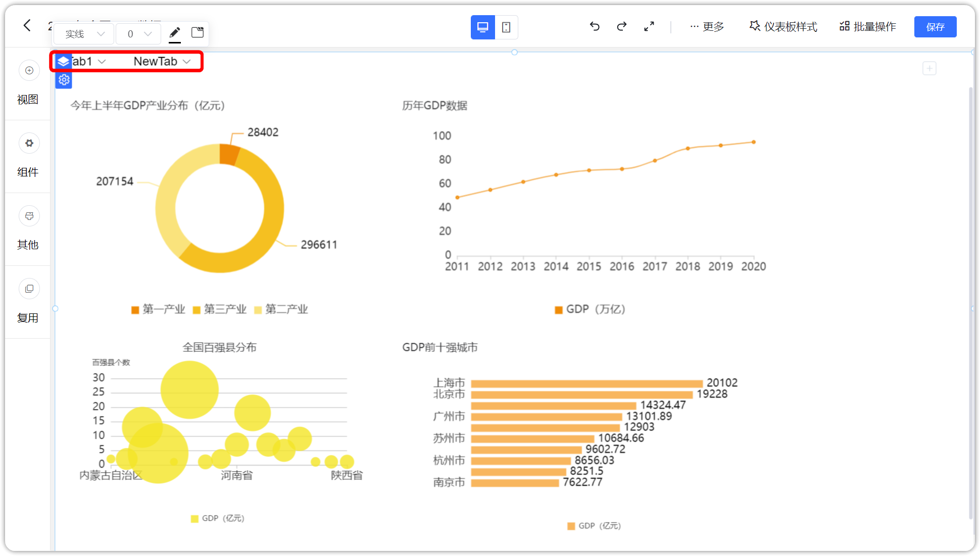Select the NewTab tab
The image size is (980, 556).
pyautogui.click(x=155, y=61)
